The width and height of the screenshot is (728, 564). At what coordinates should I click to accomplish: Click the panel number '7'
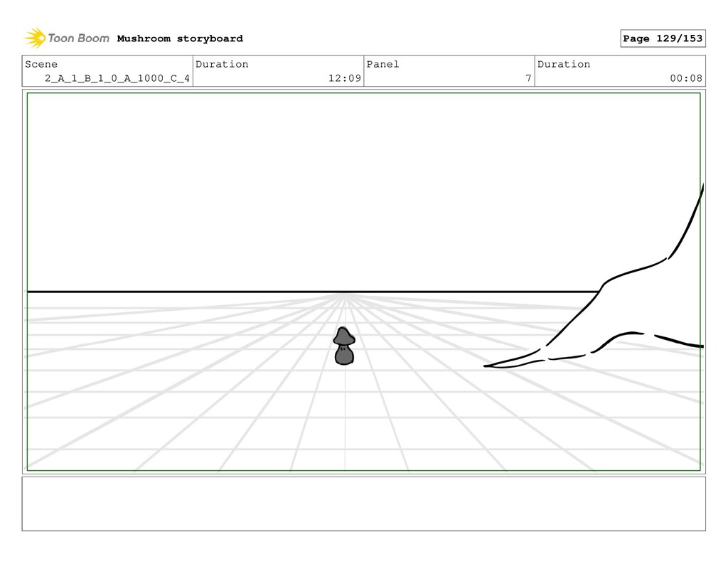528,78
